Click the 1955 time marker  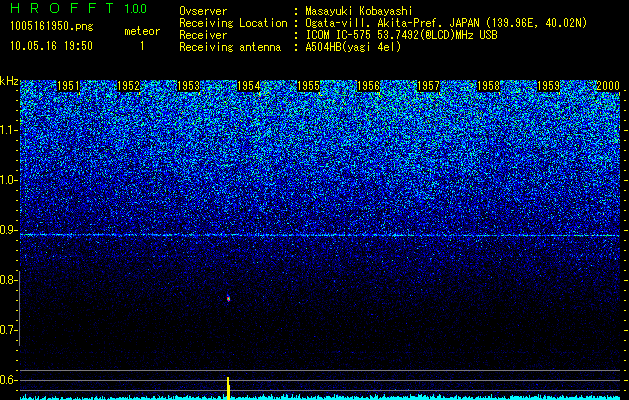point(308,86)
